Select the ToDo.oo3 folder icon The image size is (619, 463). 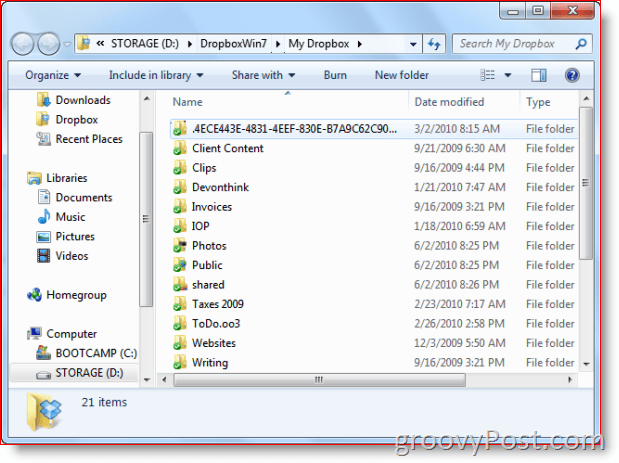coord(180,324)
